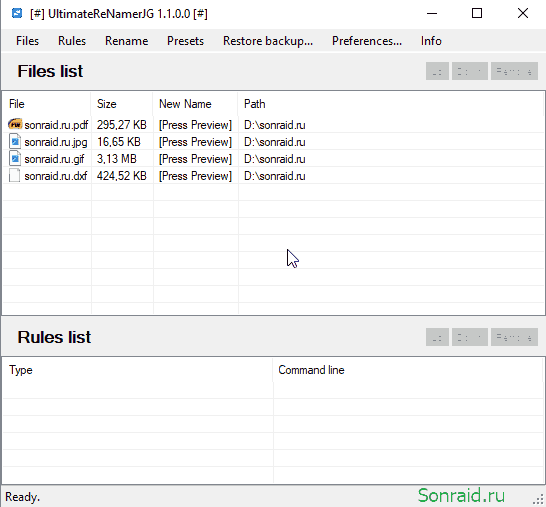The width and height of the screenshot is (546, 507).
Task: Click the UltimateReNamerJG title bar app icon
Action: (17, 14)
